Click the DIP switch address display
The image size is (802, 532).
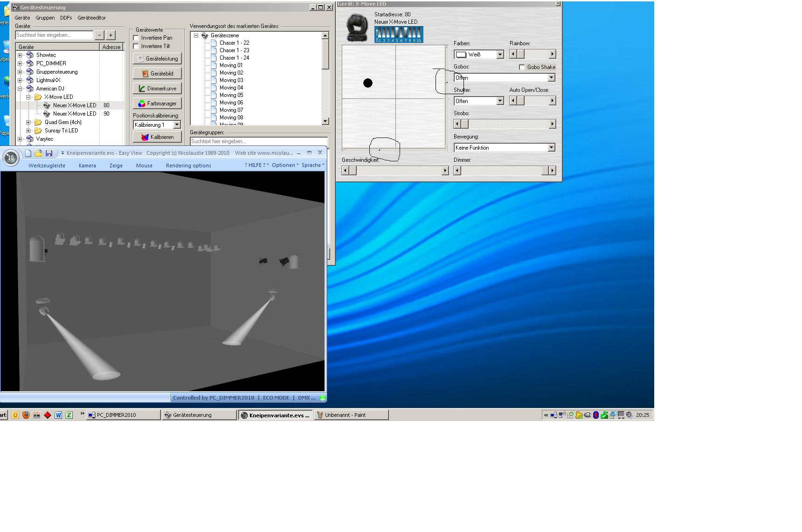point(399,35)
